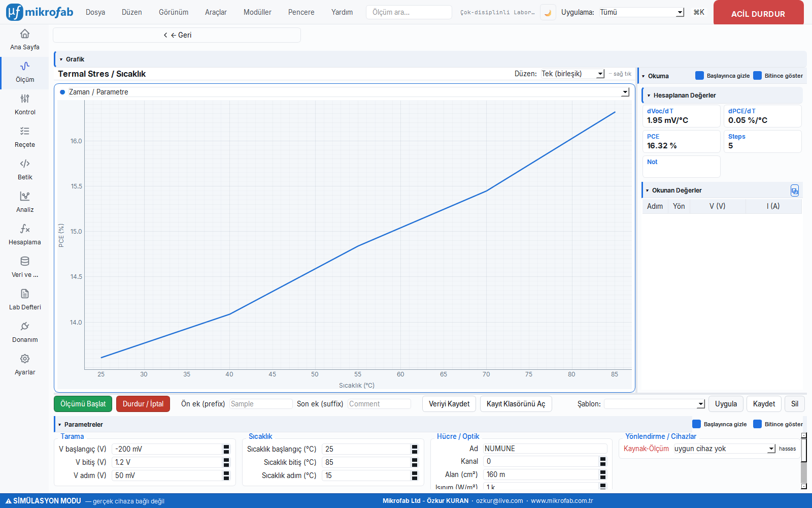Toggle Parametreler Bitince göster checkbox
This screenshot has width=812, height=508.
(x=757, y=424)
